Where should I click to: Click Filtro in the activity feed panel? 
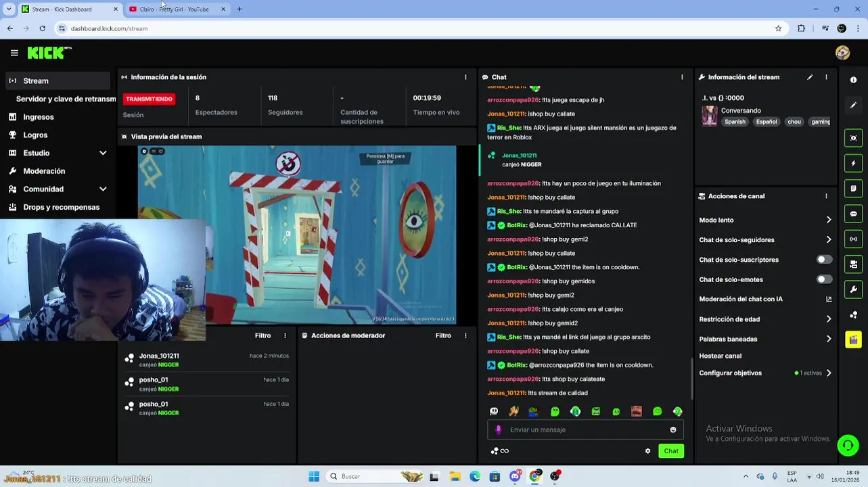point(262,335)
